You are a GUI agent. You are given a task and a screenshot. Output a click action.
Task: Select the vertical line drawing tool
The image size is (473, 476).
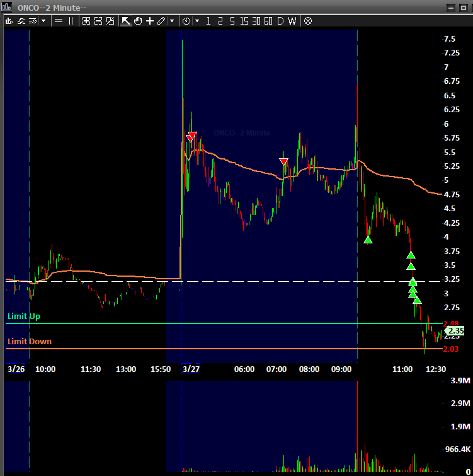(x=71, y=21)
